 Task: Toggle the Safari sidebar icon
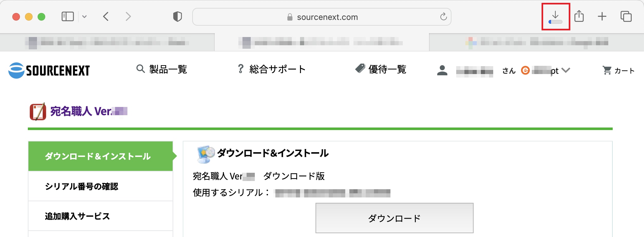click(x=68, y=16)
